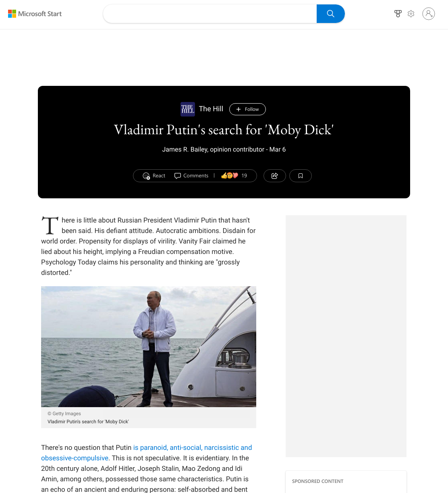Open the Microsoft Rewards medal icon
448x493 pixels.
point(398,14)
